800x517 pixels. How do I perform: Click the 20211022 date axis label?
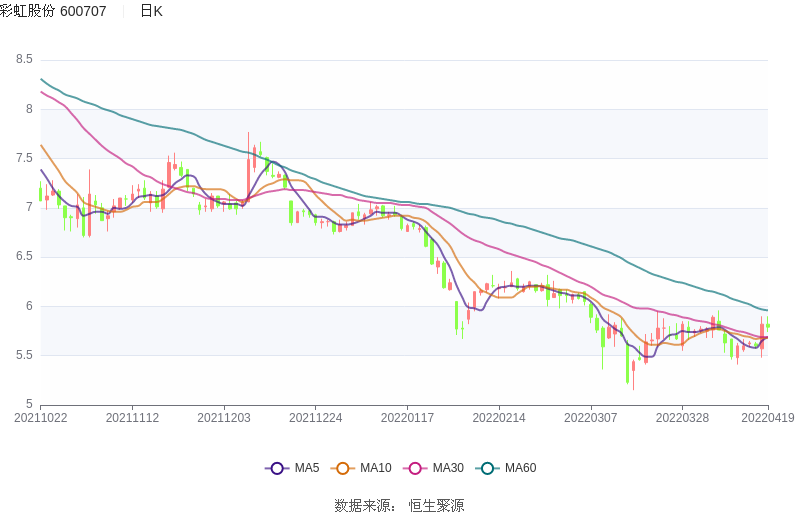[40, 418]
